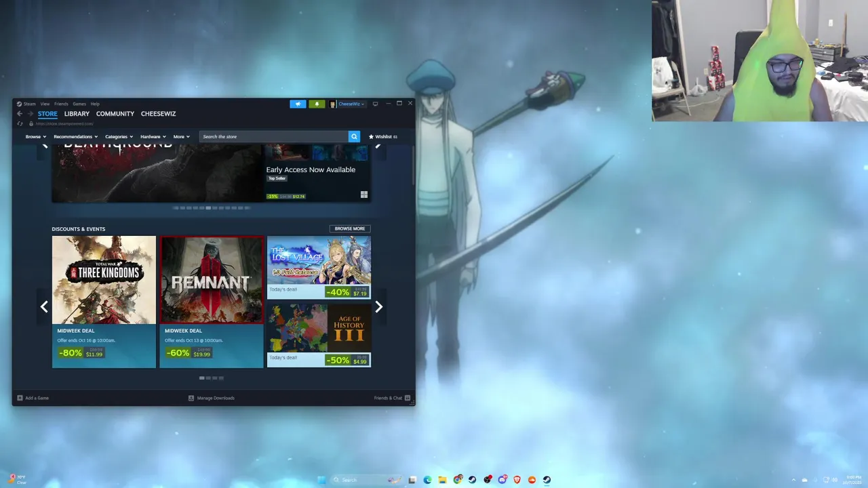Expand the Browse dropdown

(x=35, y=137)
